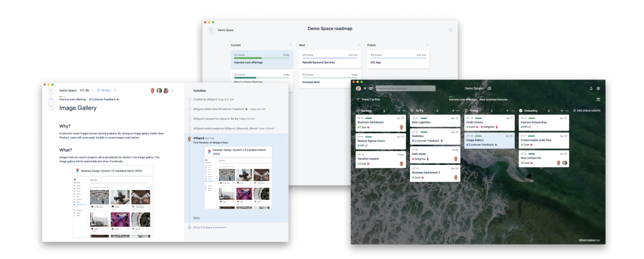Open roadmap icon next to Demo Space title
644x259 pixels.
click(x=489, y=88)
